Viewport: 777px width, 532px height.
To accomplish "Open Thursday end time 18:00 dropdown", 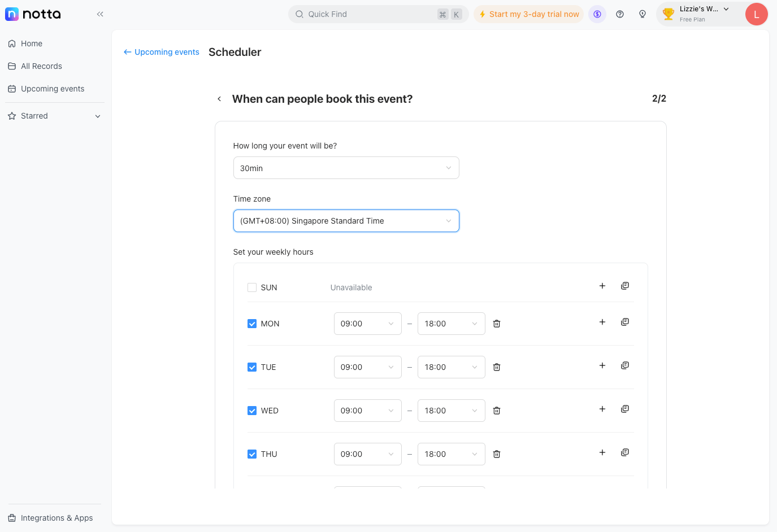I will [x=451, y=454].
